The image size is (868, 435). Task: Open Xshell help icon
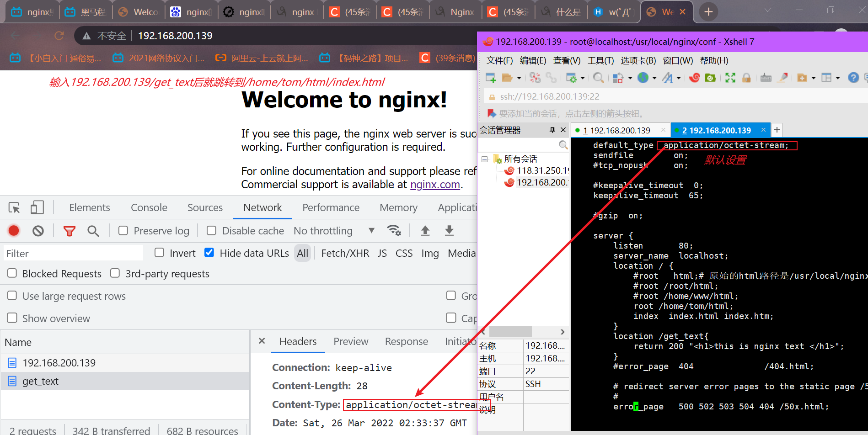click(853, 78)
